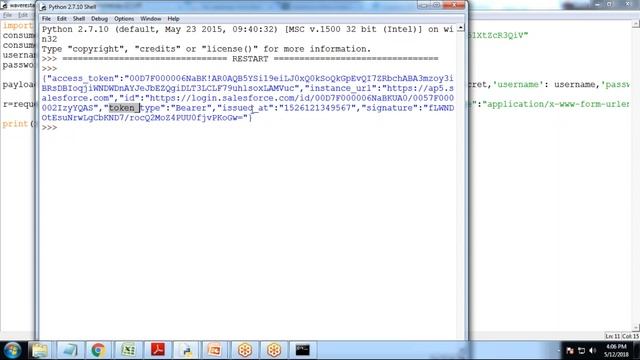640x360 pixels.
Task: Open the File menu in Python Shell
Action: pyautogui.click(x=46, y=19)
